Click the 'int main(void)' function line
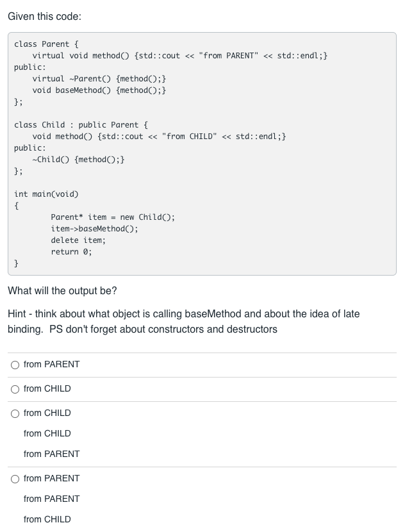This screenshot has width=405, height=532. [x=46, y=194]
